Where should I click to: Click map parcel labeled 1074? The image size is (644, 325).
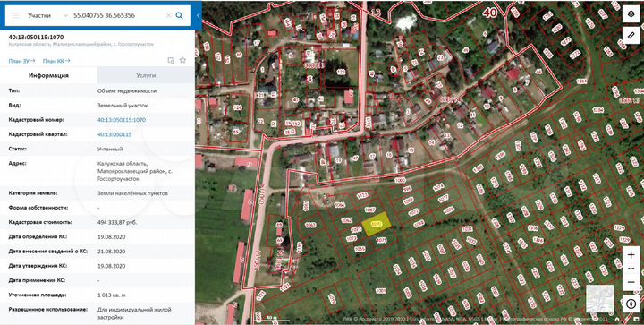click(x=438, y=186)
